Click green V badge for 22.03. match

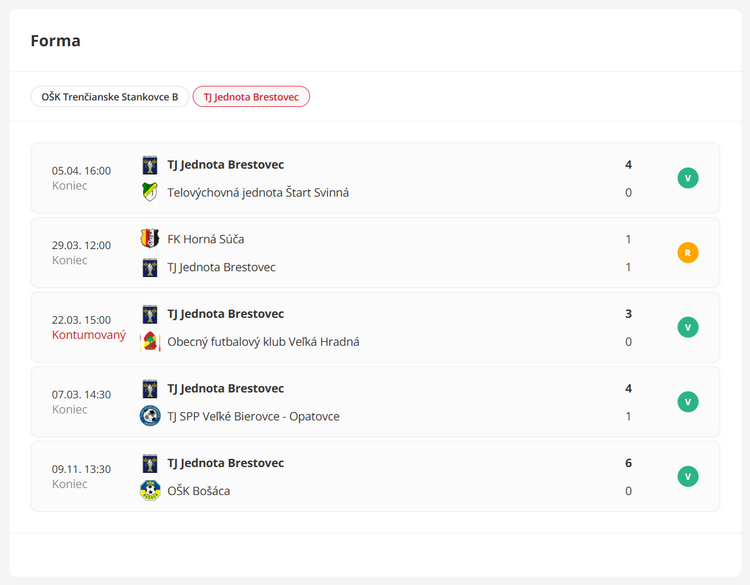click(x=688, y=327)
